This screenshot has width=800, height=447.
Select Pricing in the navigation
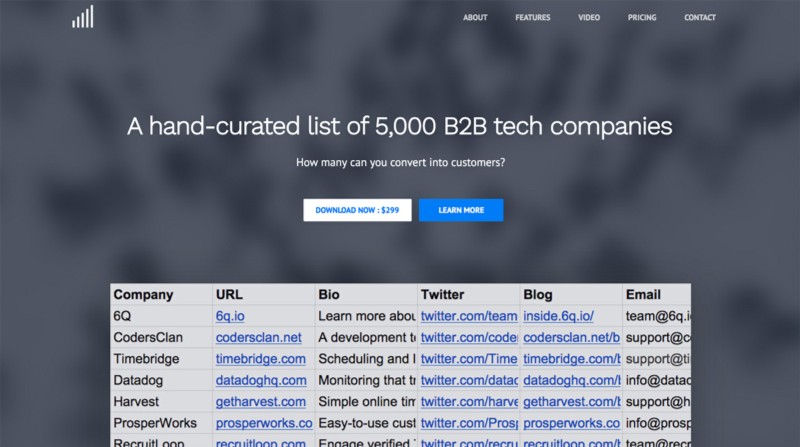(x=642, y=18)
